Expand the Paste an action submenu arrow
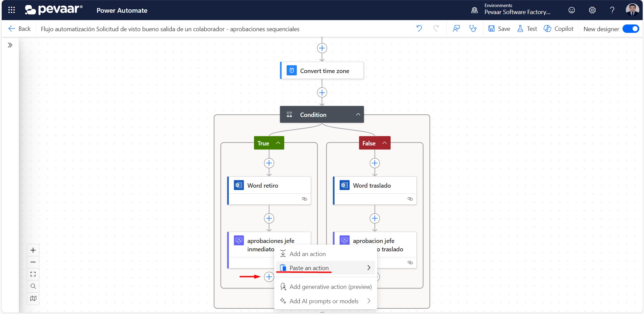Viewport: 644px width, 314px height. pos(369,268)
